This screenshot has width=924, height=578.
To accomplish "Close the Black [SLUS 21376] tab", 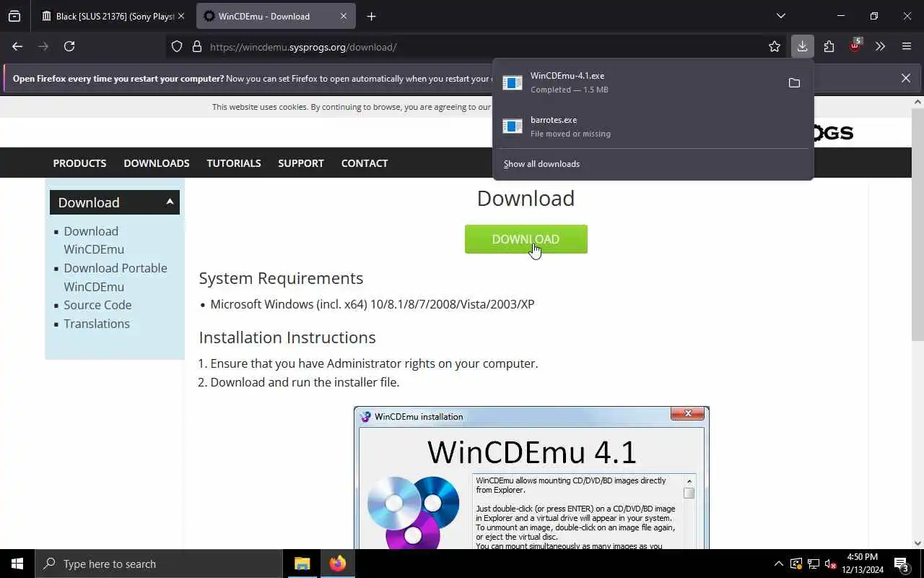I will [180, 16].
